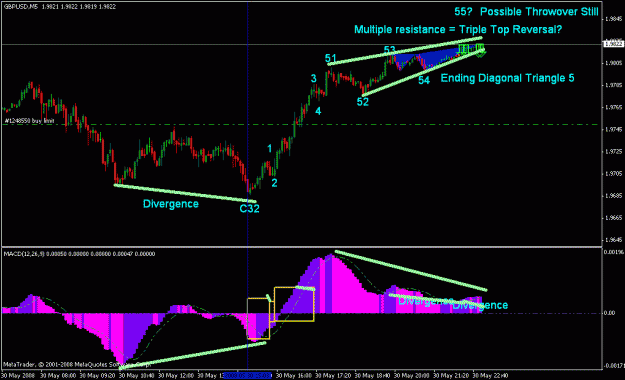The image size is (625, 380).
Task: Click the "30 May 20:00" time axis label
Action: pyautogui.click(x=412, y=376)
